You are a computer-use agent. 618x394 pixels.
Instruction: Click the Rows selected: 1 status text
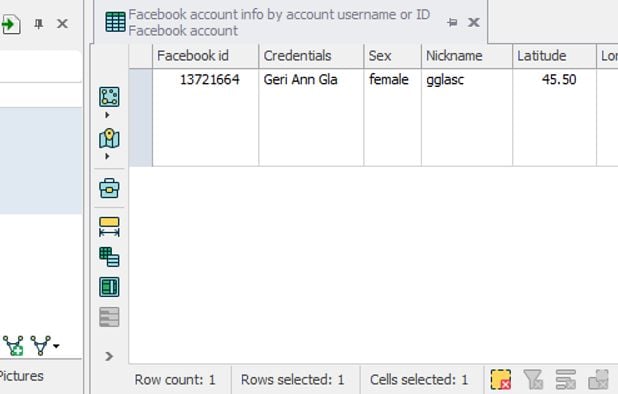(292, 379)
